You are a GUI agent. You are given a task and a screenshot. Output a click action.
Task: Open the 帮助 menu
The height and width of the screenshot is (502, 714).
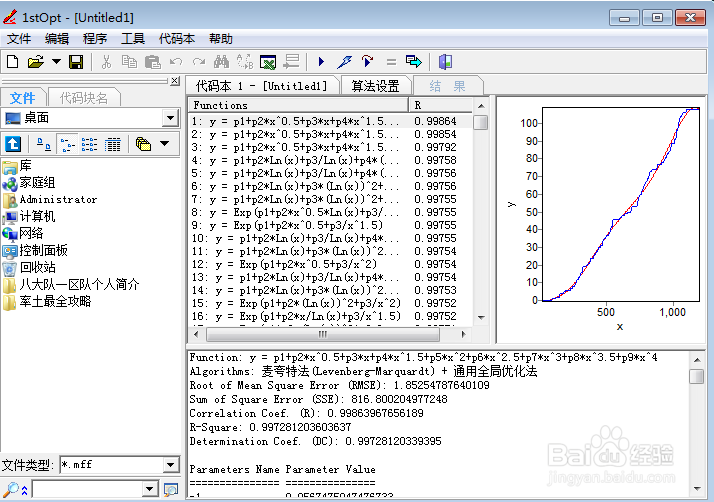221,39
